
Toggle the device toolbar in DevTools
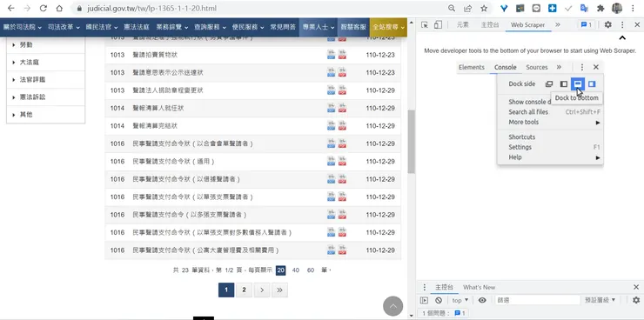[438, 25]
